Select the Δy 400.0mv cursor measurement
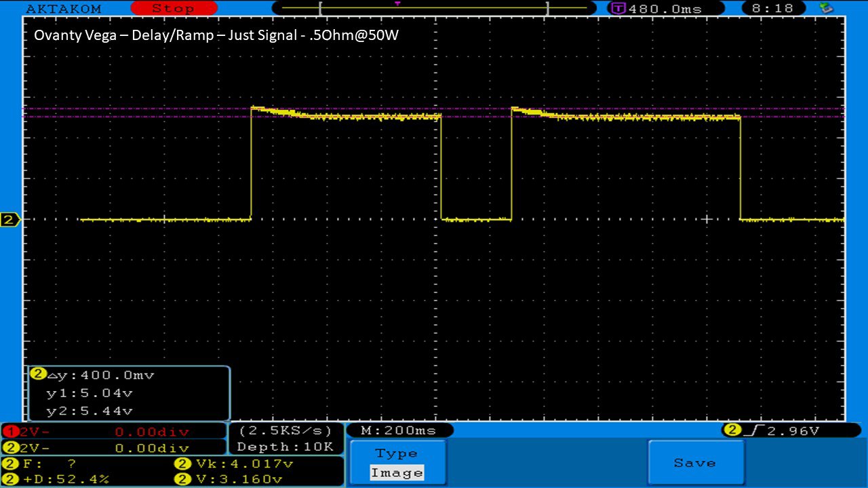This screenshot has height=488, width=868. [95, 375]
